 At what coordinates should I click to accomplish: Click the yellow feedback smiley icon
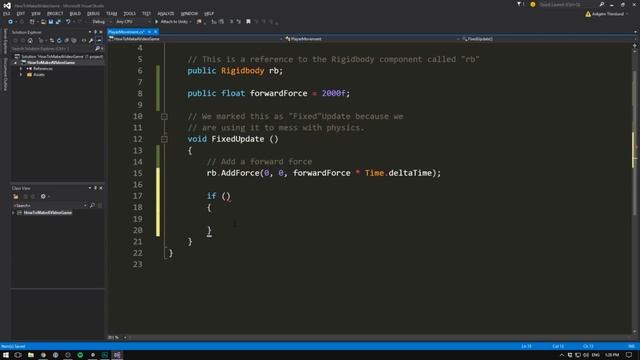[x=533, y=4]
